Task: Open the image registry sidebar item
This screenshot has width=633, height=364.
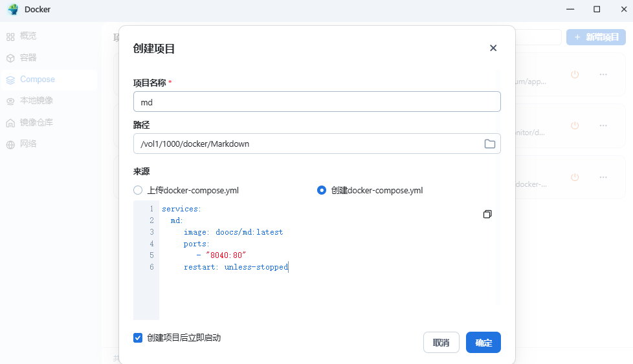Action: (36, 122)
